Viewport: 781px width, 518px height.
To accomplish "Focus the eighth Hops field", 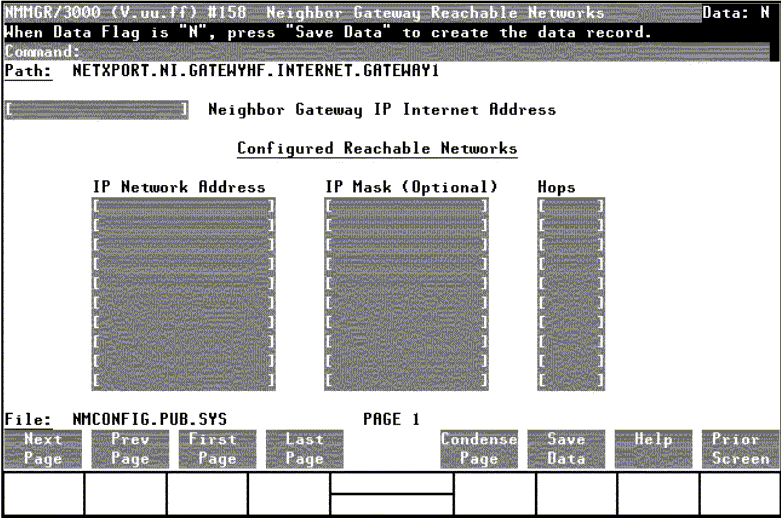I will tap(571, 342).
